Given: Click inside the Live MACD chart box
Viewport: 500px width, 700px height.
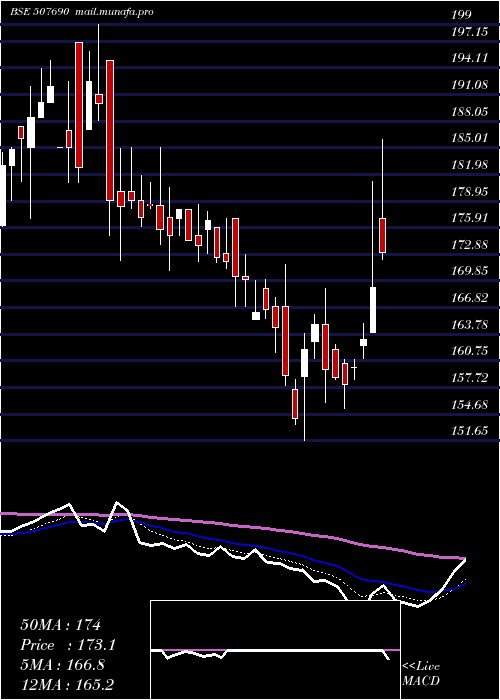Looking at the screenshot, I should point(275,650).
